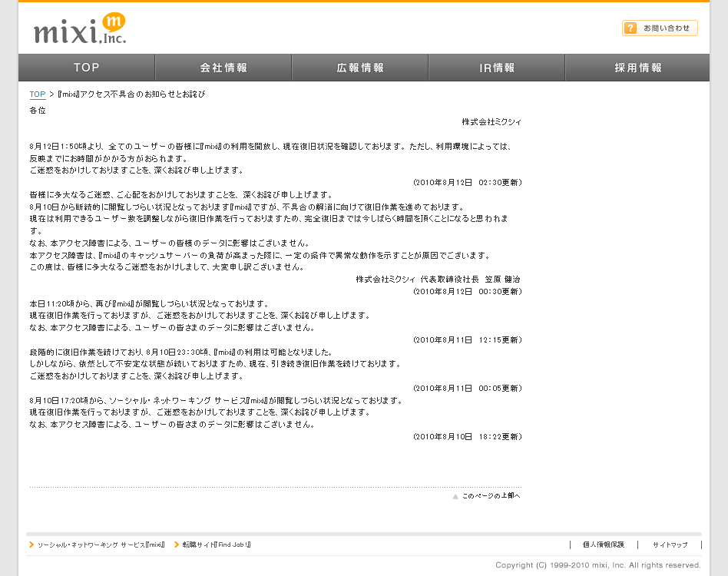The width and height of the screenshot is (728, 576).
Task: Click the breadcrumb title 『mixi』アクセス不具合のお知らせとお詫び
Action: [x=131, y=94]
